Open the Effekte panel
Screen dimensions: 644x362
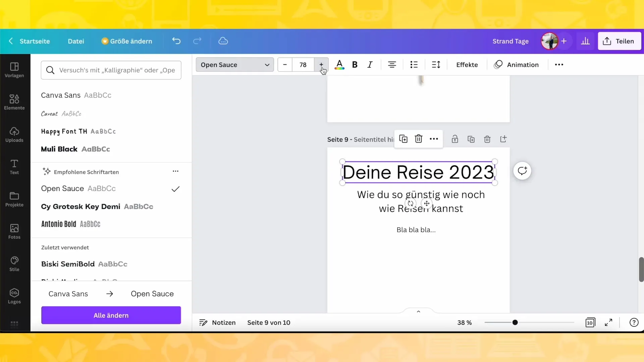click(x=467, y=65)
